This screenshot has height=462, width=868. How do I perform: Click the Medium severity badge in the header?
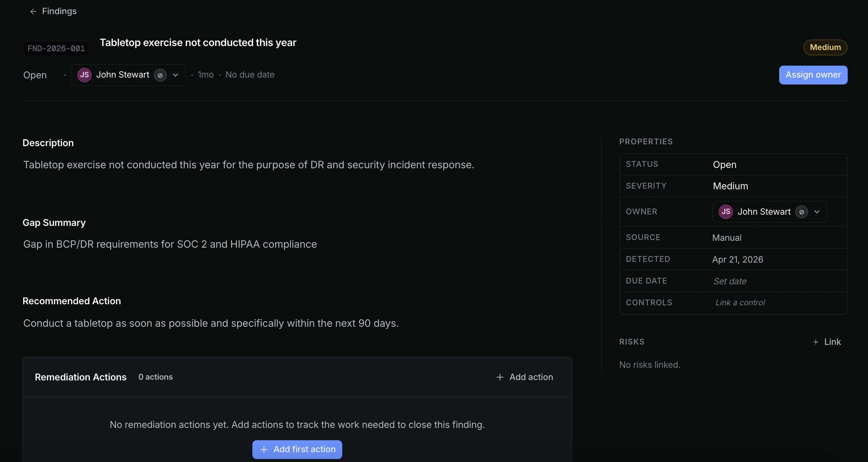[825, 48]
